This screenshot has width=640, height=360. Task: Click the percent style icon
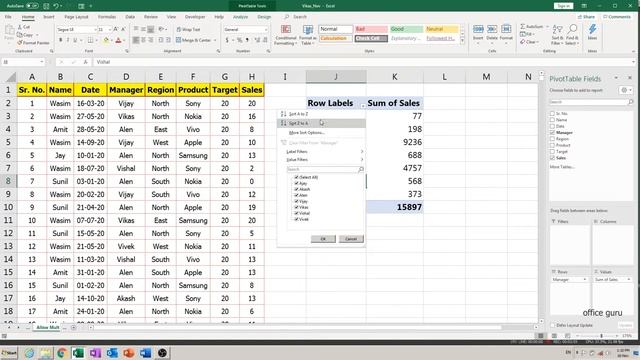(x=240, y=40)
